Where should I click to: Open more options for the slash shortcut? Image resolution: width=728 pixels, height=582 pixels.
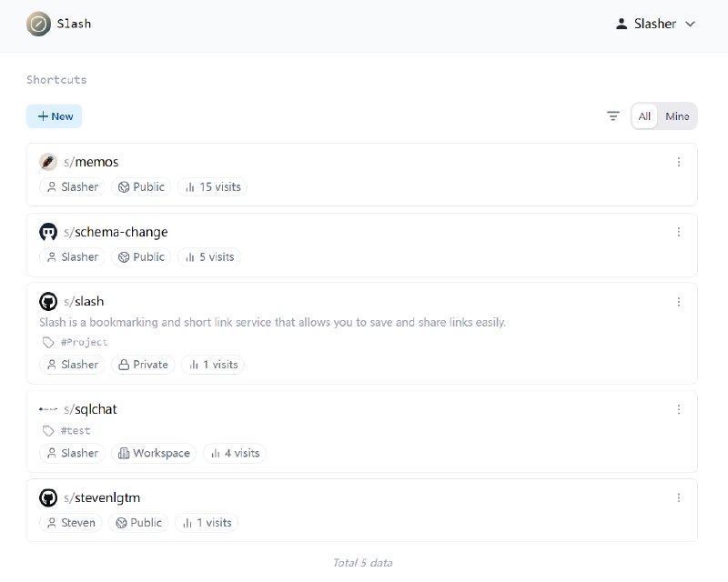(x=678, y=302)
